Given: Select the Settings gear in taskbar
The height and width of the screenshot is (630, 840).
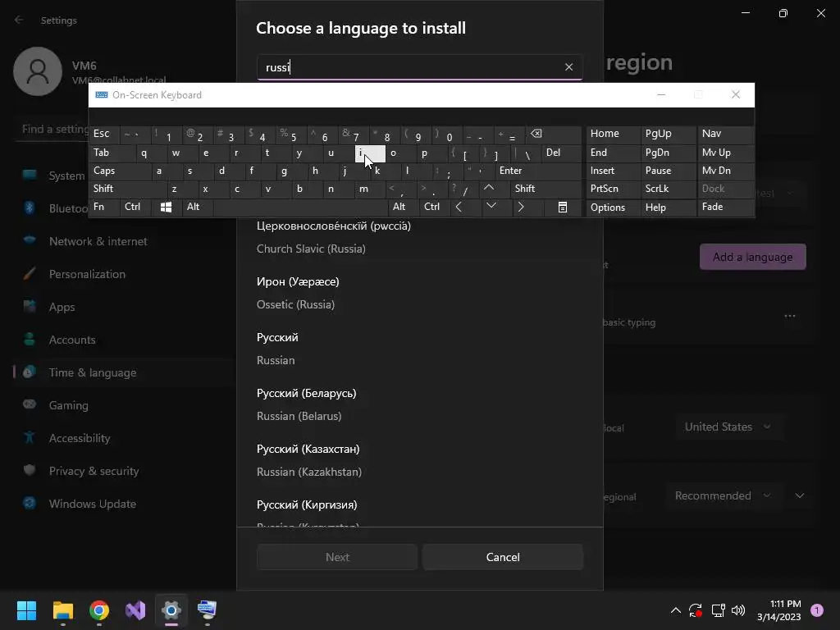Looking at the screenshot, I should point(171,610).
